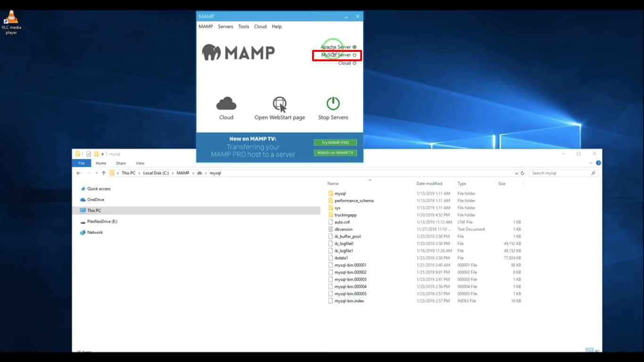This screenshot has height=362, width=644.
Task: Open Customize Quick Access Toolbar dropdown
Action: (x=102, y=154)
